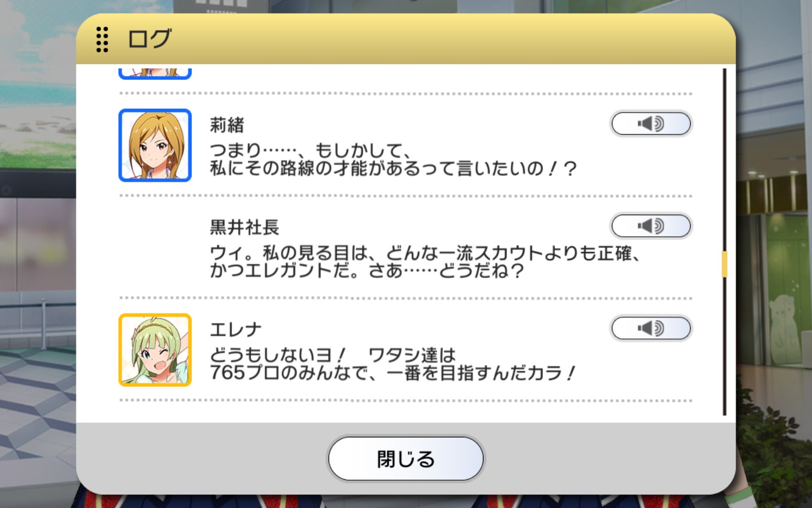The width and height of the screenshot is (812, 508).
Task: Play voice for 莉緒's log line
Action: coord(651,124)
